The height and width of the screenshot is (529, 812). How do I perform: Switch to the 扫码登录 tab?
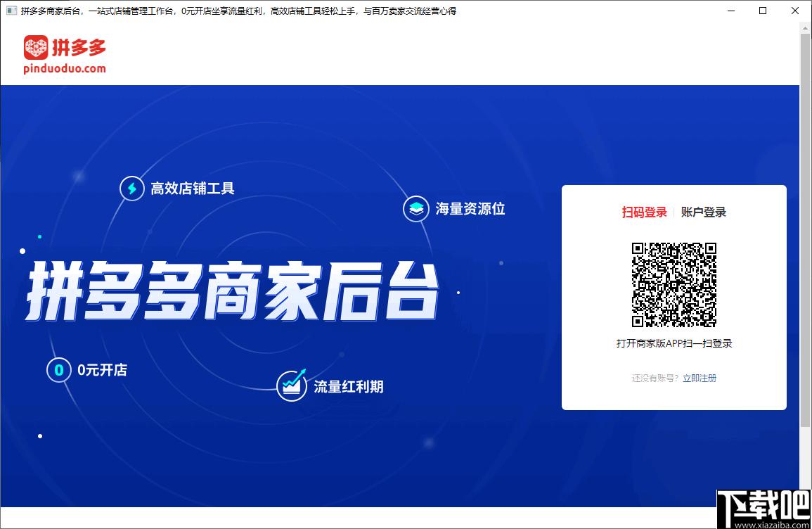click(x=644, y=212)
